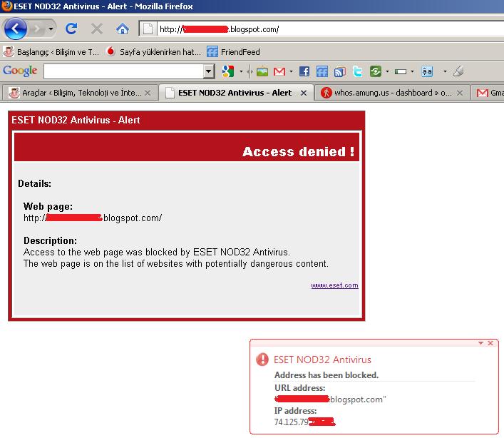504x438 pixels.
Task: Close the Araçlar ‹ Bilişim tab
Action: point(148,93)
